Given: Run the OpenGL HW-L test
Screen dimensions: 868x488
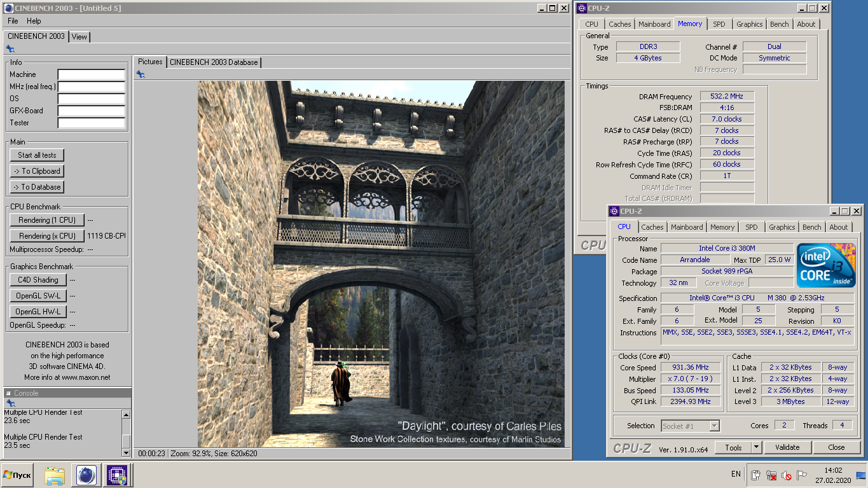Looking at the screenshot, I should pos(38,312).
